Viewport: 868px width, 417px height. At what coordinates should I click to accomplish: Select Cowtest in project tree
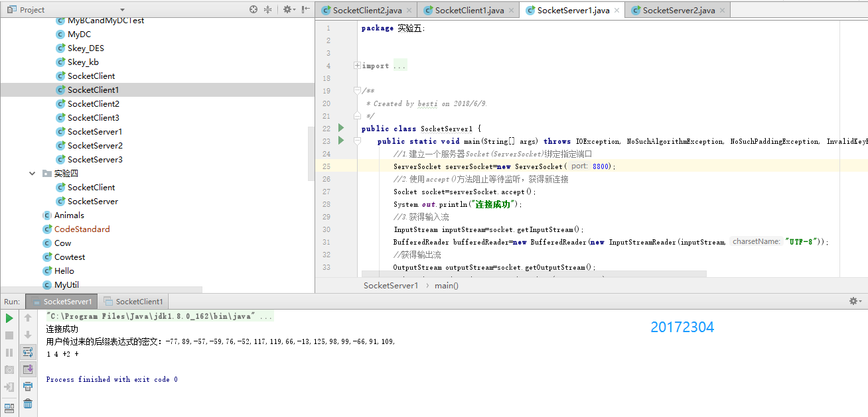70,257
